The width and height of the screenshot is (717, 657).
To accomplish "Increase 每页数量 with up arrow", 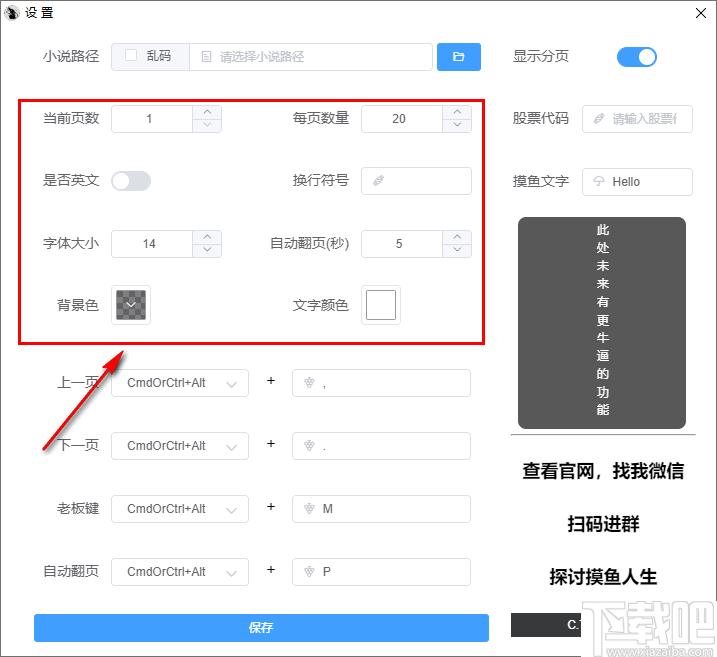I will 457,112.
